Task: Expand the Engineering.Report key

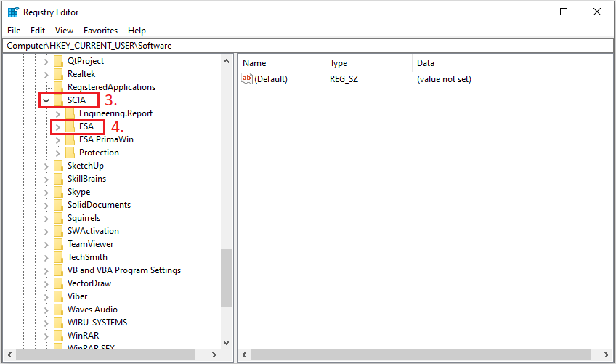Action: [x=58, y=113]
